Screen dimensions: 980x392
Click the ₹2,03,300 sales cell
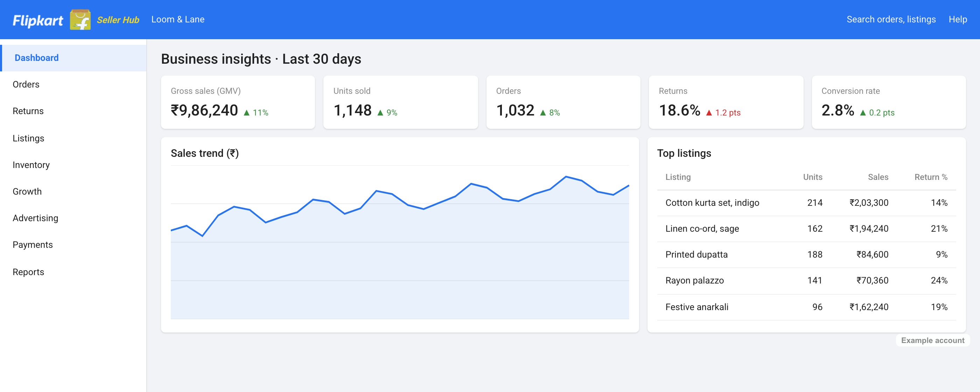(869, 203)
